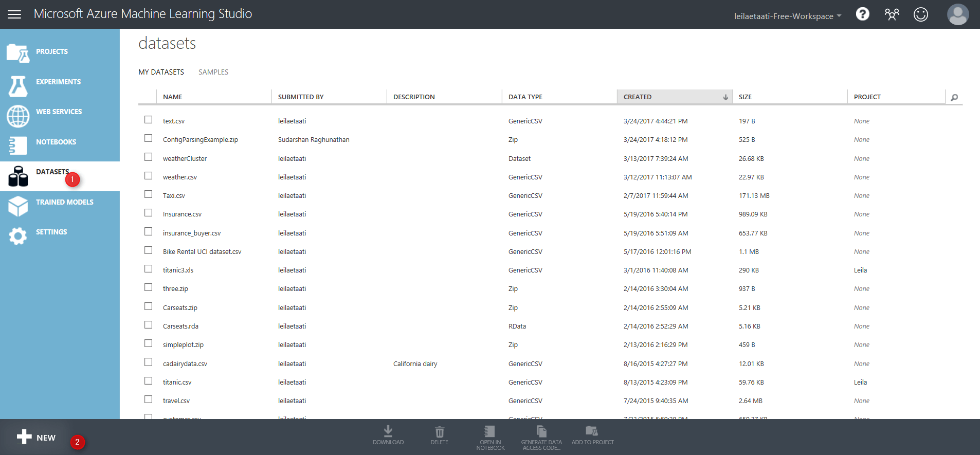This screenshot has height=455, width=980.
Task: Click the Experiments flask icon
Action: (x=18, y=86)
